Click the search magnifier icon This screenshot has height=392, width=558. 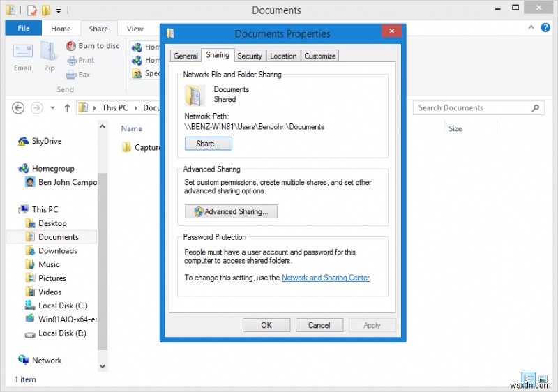click(535, 108)
